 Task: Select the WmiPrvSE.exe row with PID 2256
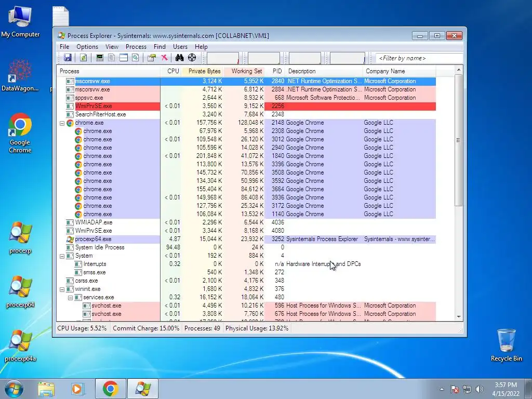pos(247,106)
